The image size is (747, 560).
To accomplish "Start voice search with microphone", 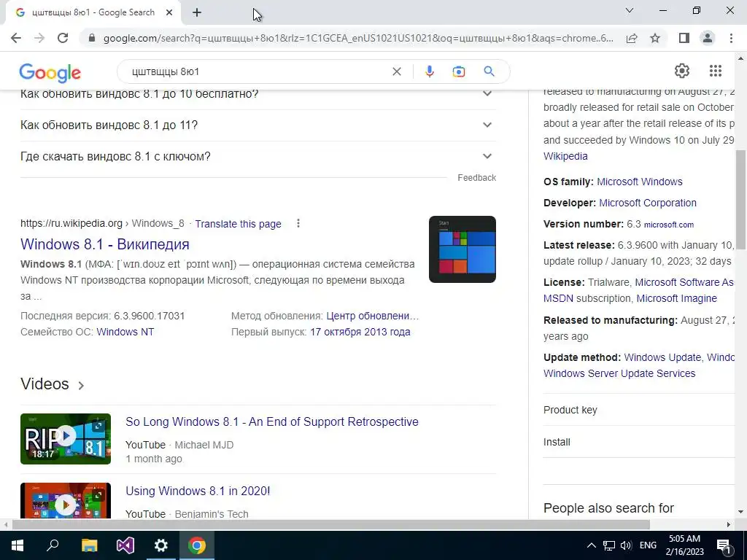I will point(429,71).
